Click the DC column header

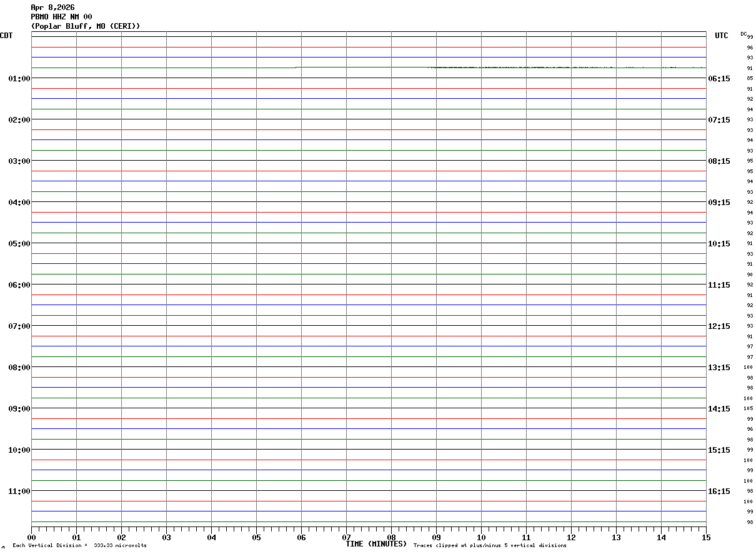744,34
